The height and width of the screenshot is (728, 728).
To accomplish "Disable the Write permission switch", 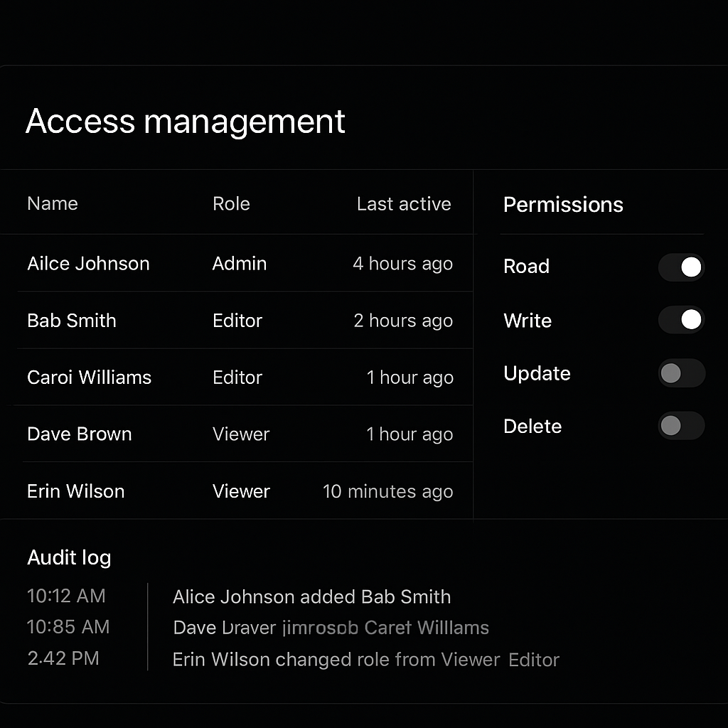I will coord(681,319).
